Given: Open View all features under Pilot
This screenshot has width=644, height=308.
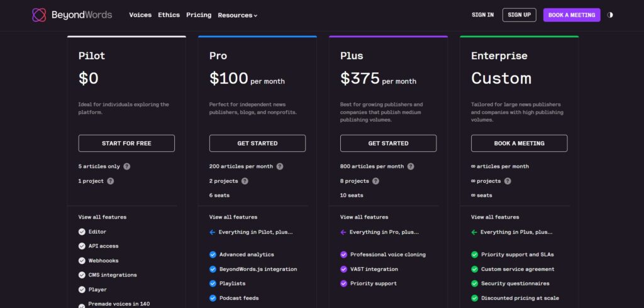Looking at the screenshot, I should [103, 217].
